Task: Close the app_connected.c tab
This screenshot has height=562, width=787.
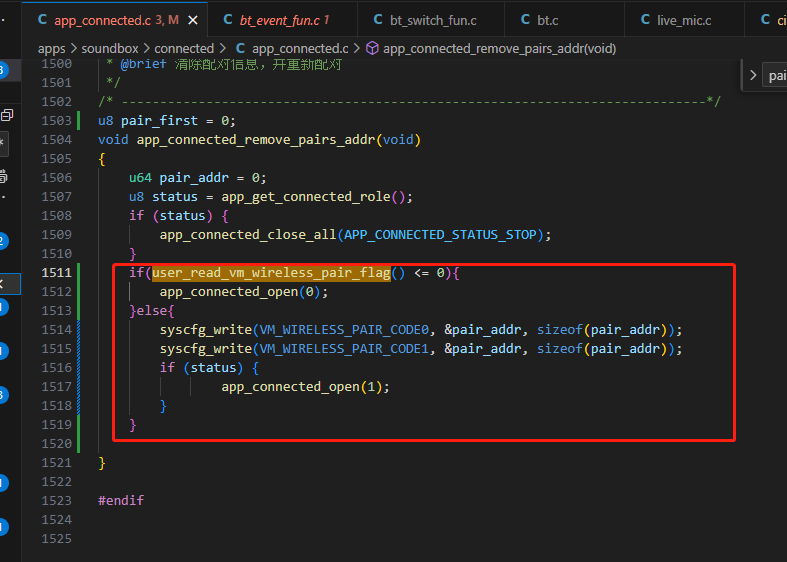Action: (193, 21)
